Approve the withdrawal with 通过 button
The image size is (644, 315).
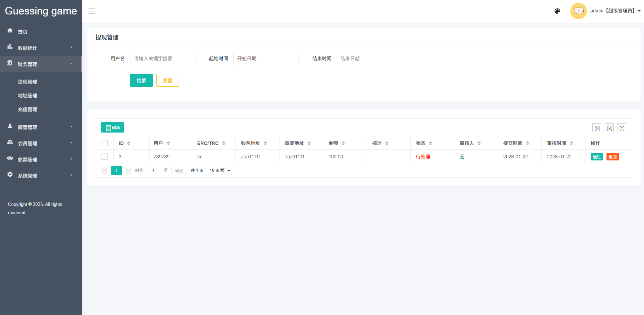pyautogui.click(x=597, y=157)
